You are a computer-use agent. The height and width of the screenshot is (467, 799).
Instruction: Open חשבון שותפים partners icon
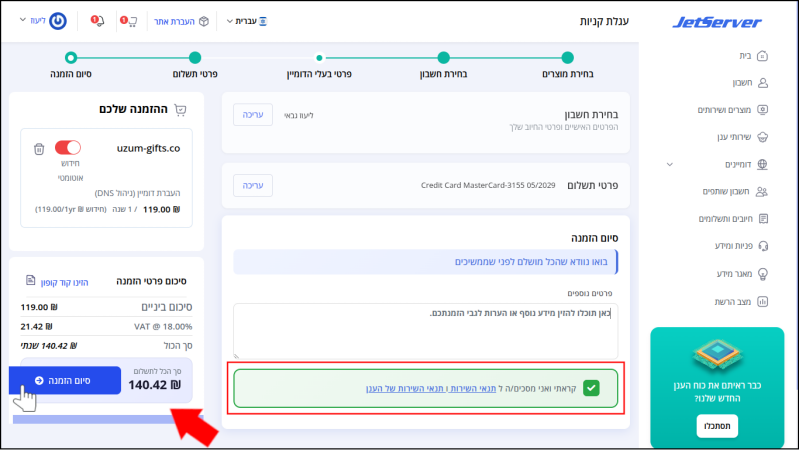tap(762, 192)
